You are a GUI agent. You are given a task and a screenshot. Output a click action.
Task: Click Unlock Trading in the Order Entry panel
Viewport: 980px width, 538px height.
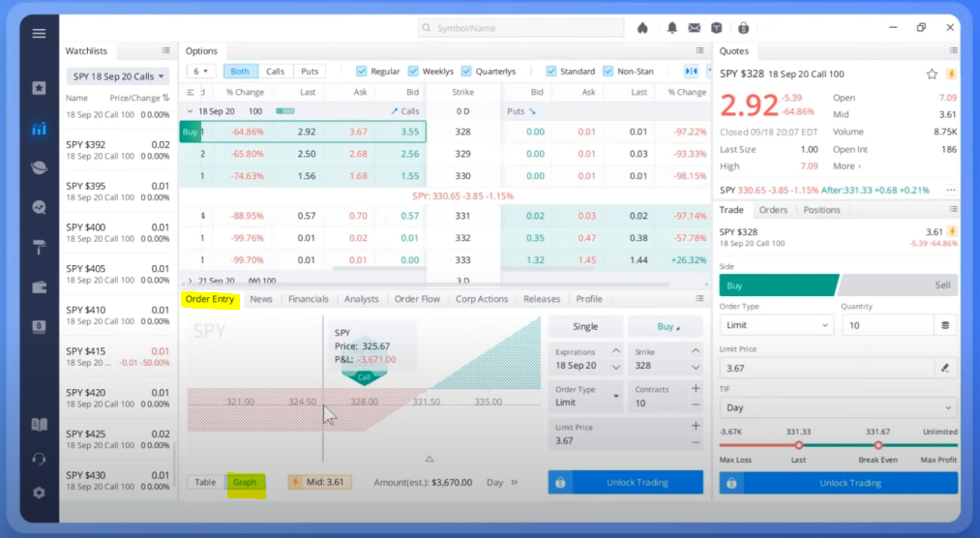626,483
